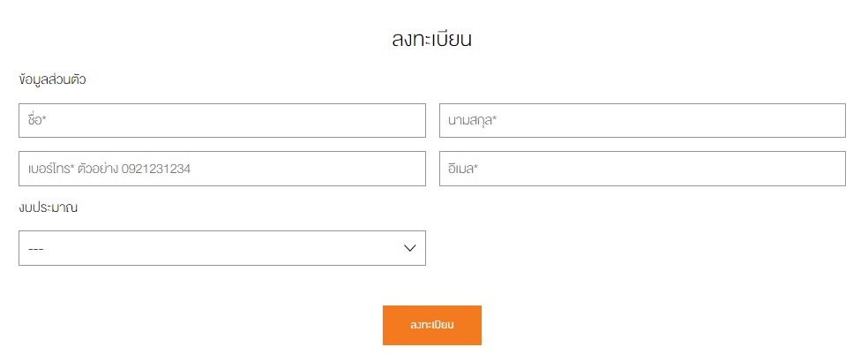Focus the เบอร์โทร* phone number field
The height and width of the screenshot is (362, 868).
[x=221, y=169]
